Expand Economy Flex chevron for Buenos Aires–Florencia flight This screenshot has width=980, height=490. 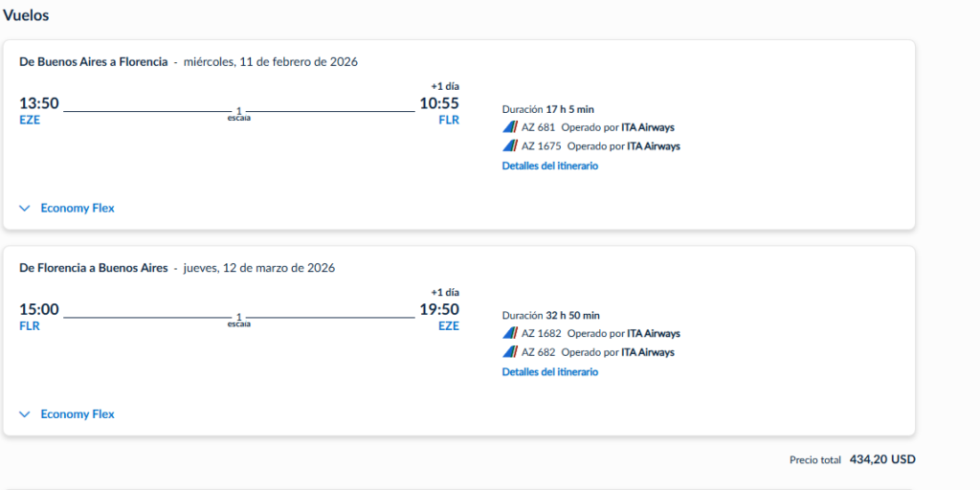coord(25,208)
